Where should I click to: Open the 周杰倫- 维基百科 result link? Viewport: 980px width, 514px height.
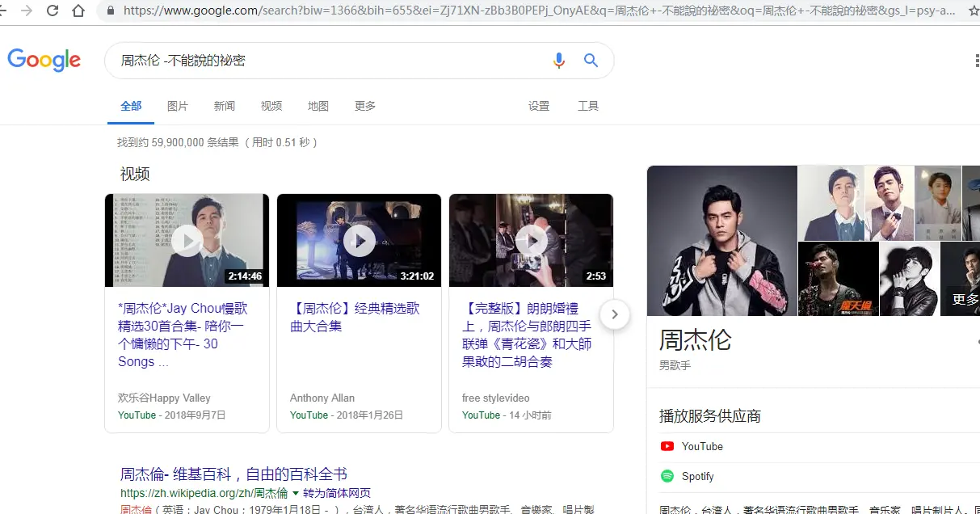click(233, 474)
